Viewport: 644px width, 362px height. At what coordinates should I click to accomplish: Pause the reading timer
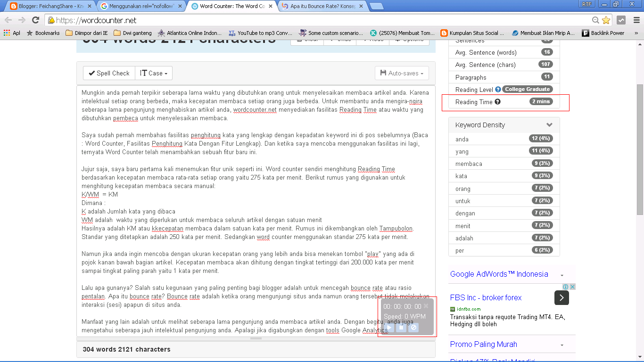tap(401, 328)
